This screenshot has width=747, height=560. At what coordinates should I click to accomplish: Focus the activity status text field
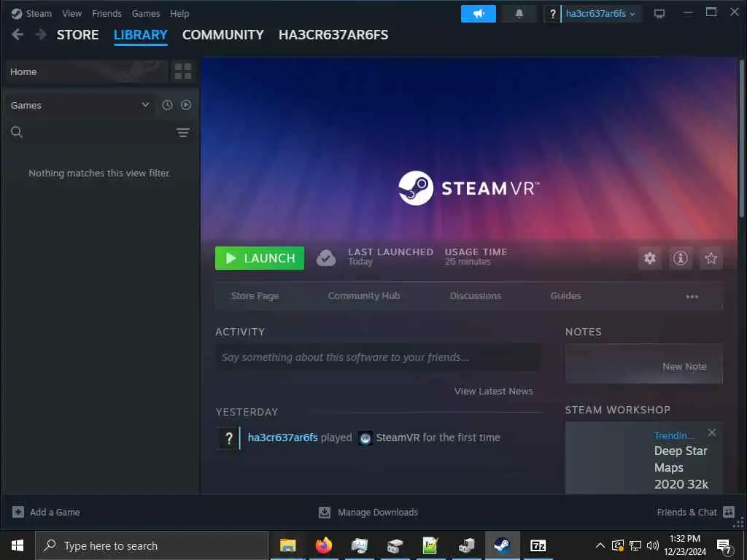click(379, 357)
